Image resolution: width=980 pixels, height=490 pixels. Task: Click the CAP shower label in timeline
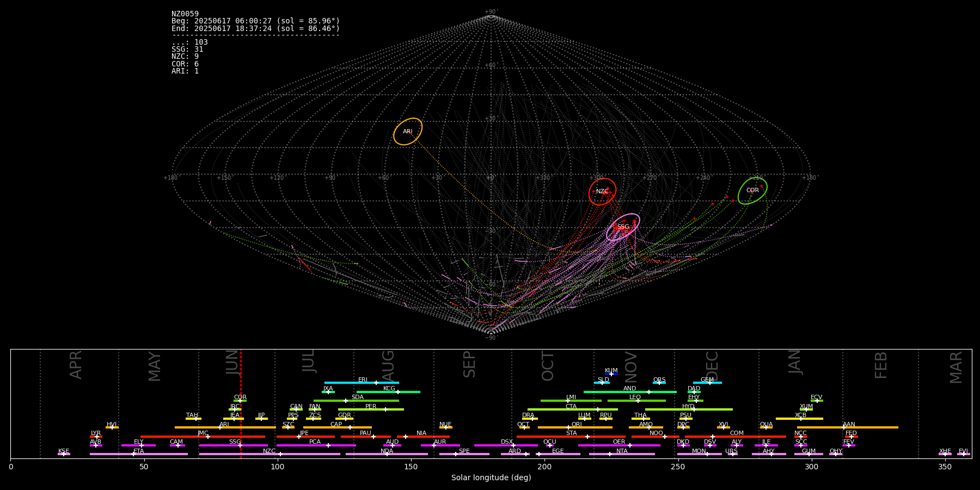[336, 425]
